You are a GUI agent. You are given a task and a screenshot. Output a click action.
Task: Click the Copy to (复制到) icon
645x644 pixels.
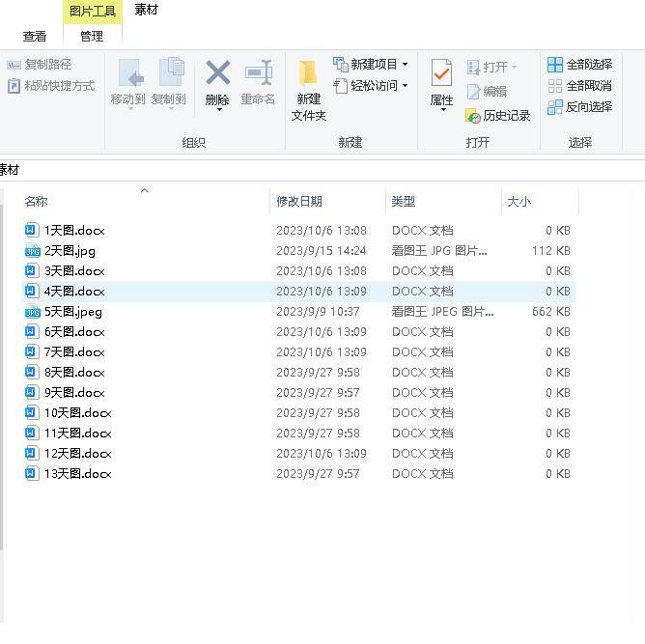point(172,72)
